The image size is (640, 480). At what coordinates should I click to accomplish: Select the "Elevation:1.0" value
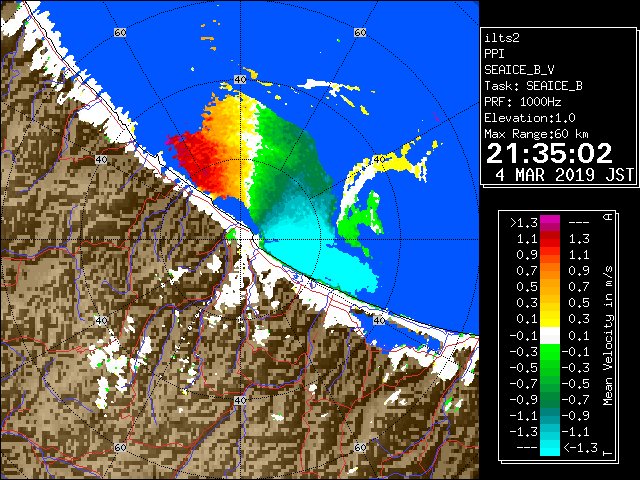point(530,118)
